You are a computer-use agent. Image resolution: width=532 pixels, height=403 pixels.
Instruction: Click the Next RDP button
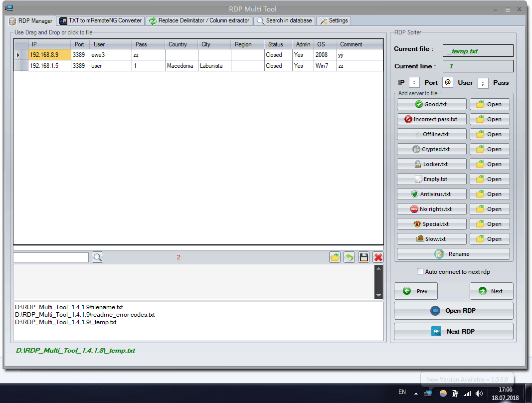[453, 331]
